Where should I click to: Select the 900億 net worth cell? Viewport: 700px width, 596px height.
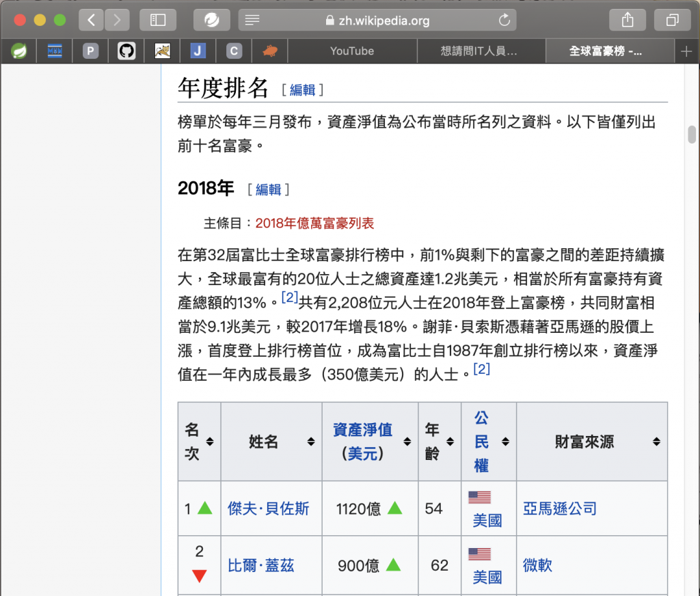coord(370,566)
